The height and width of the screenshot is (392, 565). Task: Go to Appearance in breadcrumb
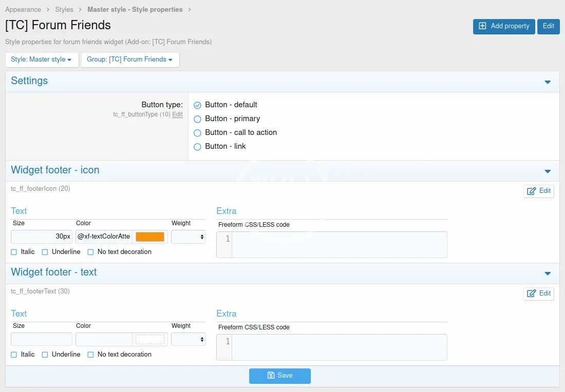[x=23, y=9]
